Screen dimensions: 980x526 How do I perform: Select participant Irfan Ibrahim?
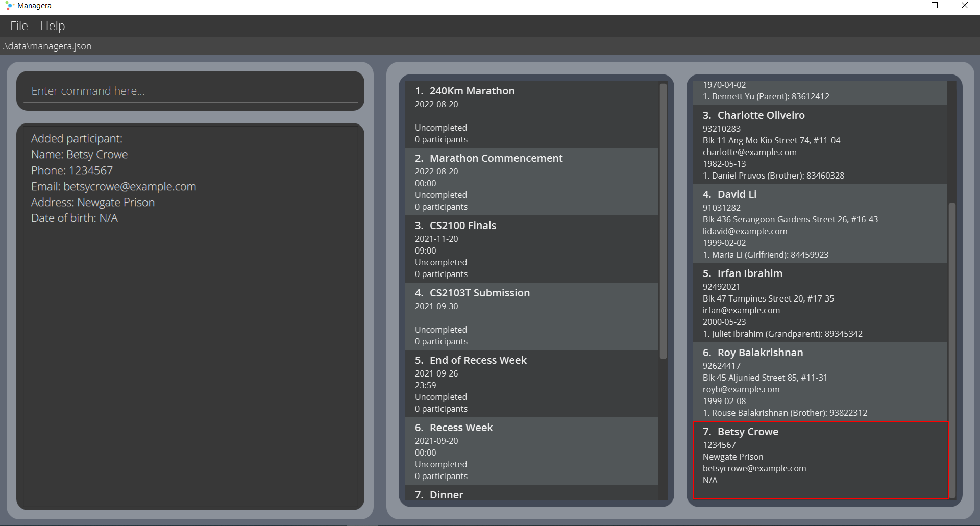tap(820, 303)
